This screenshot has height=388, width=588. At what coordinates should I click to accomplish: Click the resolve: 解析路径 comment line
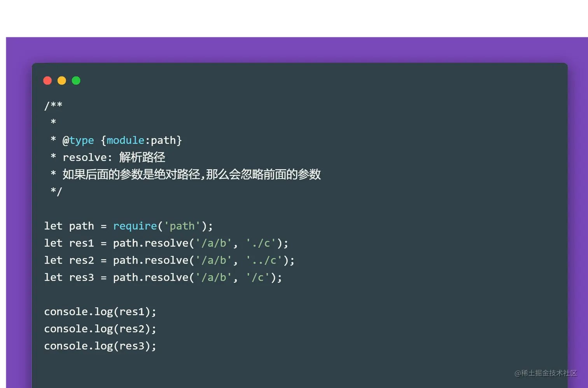(x=114, y=157)
